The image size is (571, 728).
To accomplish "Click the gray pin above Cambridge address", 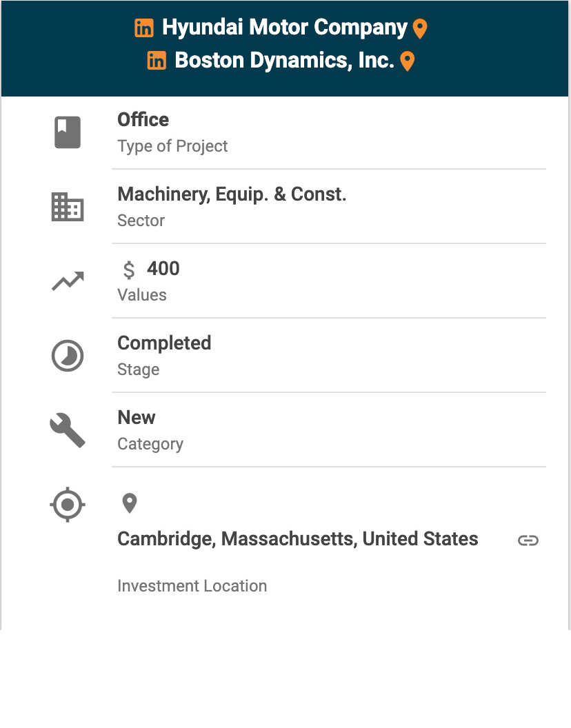I will click(x=130, y=503).
